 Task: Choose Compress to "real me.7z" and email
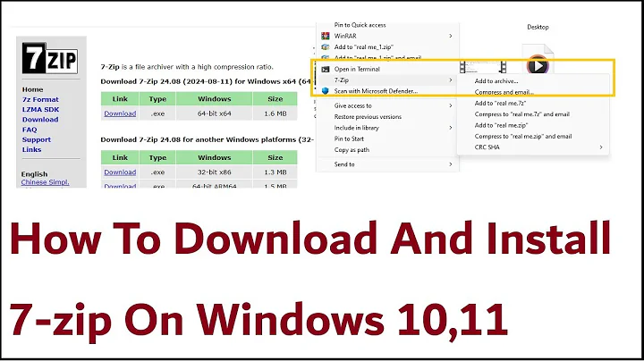(522, 114)
